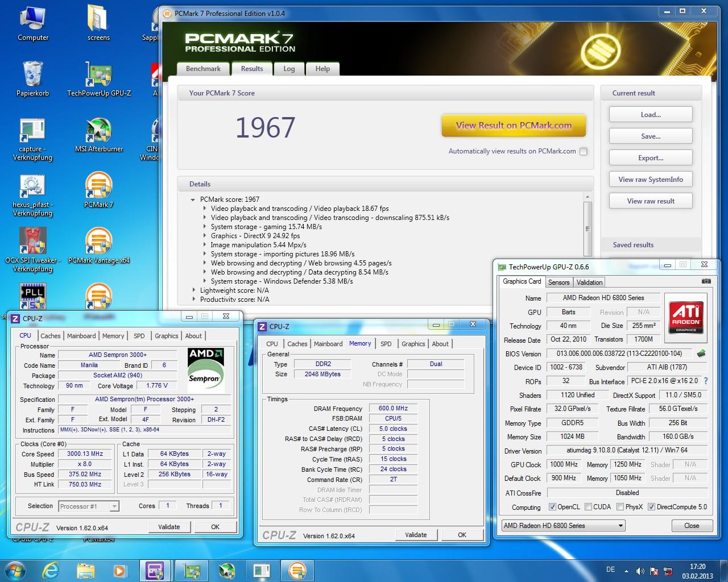Toggle OpenCL checkbox in GPU-Z
The width and height of the screenshot is (728, 582).
552,507
